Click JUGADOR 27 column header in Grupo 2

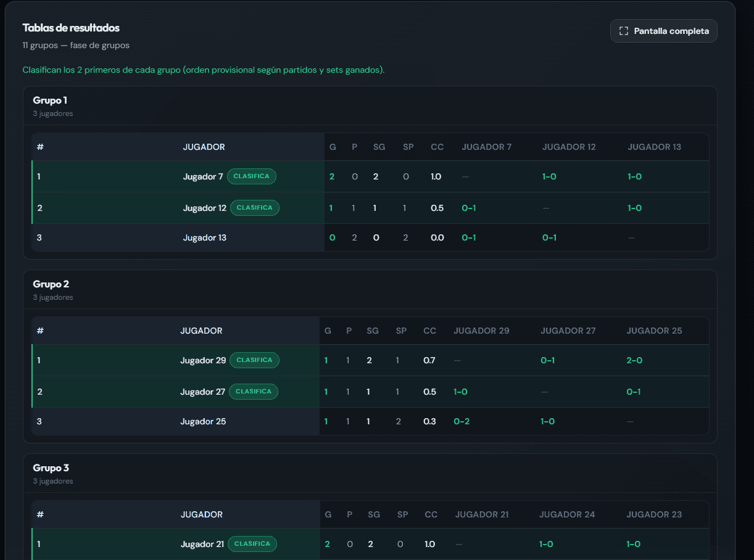(x=568, y=331)
